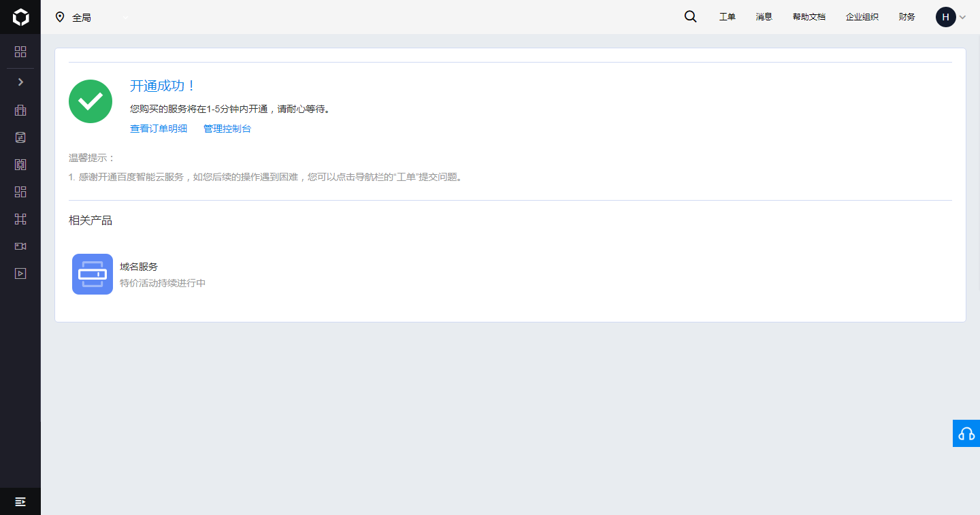Open 财务 in top navigation
This screenshot has width=980, height=515.
click(907, 17)
